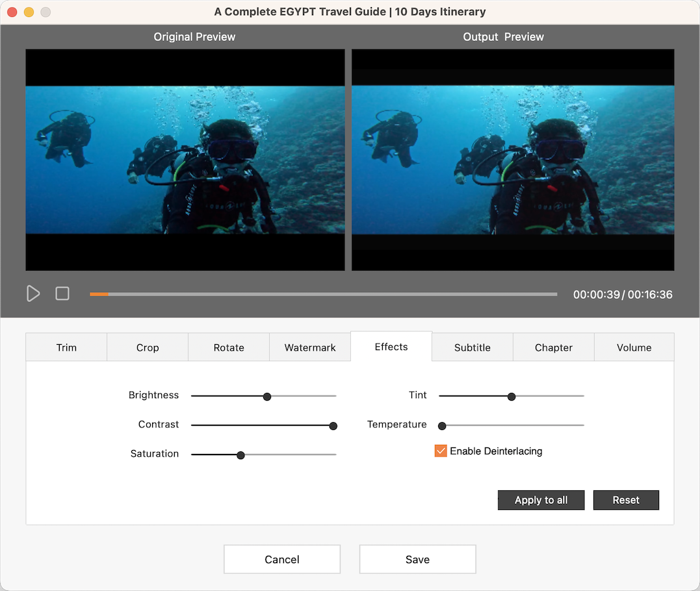Click the Play button icon
The image size is (700, 591).
pos(33,294)
